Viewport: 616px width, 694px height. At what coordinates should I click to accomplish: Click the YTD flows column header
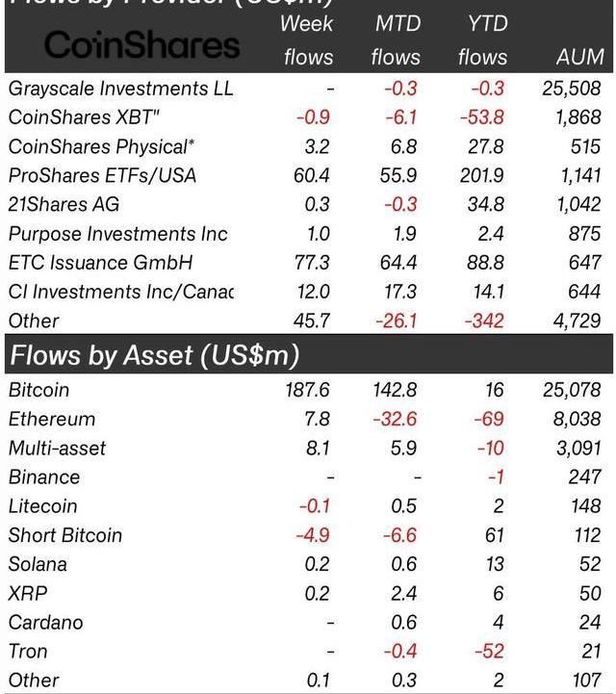[x=482, y=39]
